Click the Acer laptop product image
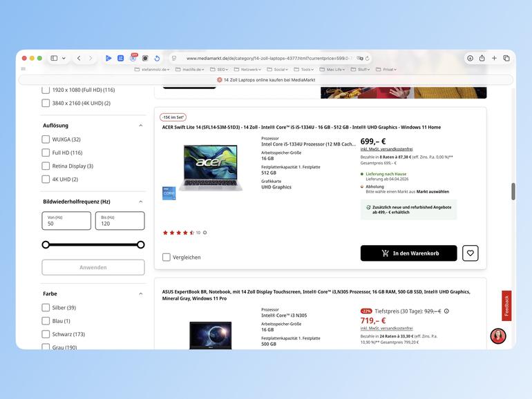The height and width of the screenshot is (399, 532). (x=211, y=168)
